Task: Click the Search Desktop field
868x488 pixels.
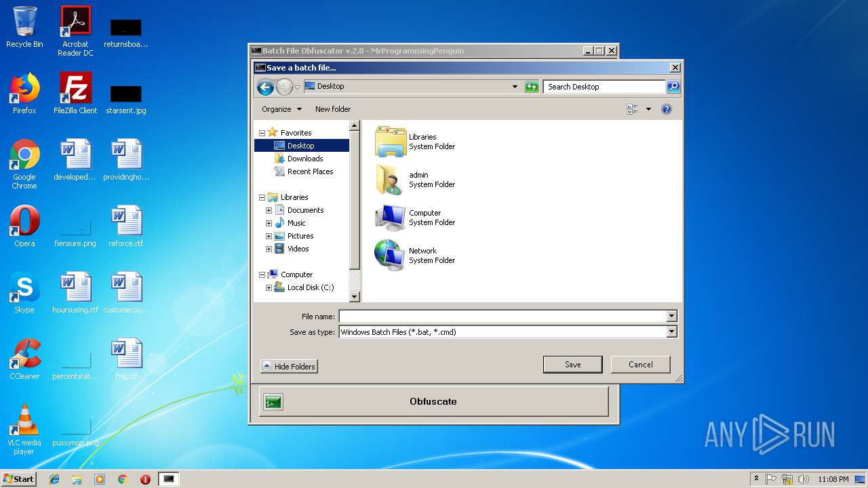Action: (604, 87)
